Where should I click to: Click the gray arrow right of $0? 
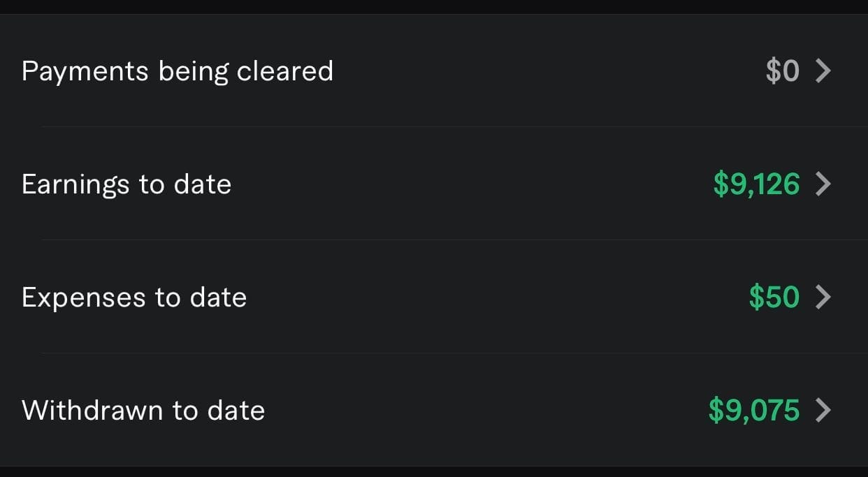pyautogui.click(x=823, y=71)
